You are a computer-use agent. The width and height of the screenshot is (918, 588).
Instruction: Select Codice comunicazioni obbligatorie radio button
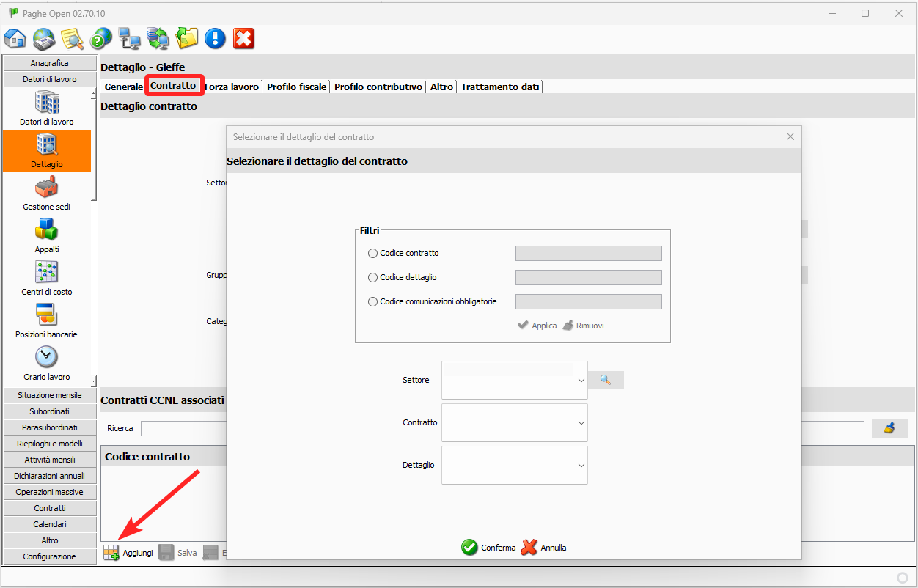click(373, 302)
